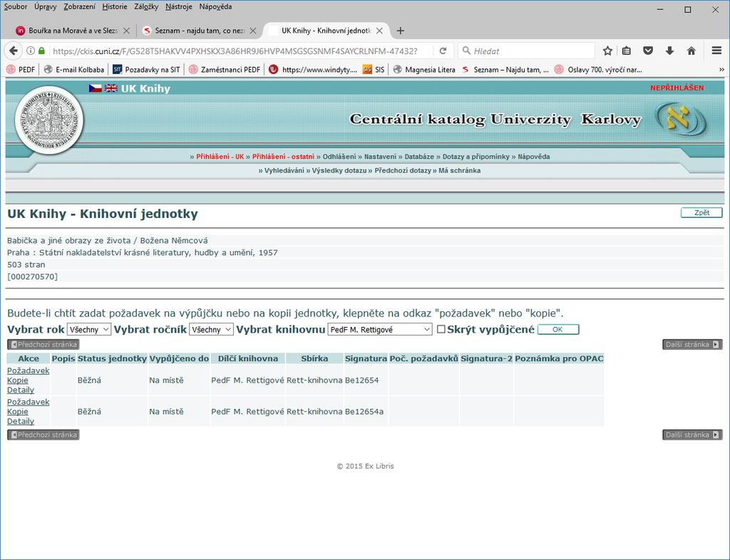Open Detaily link for Be12654a
Viewport: 730px width, 560px height.
pos(21,421)
